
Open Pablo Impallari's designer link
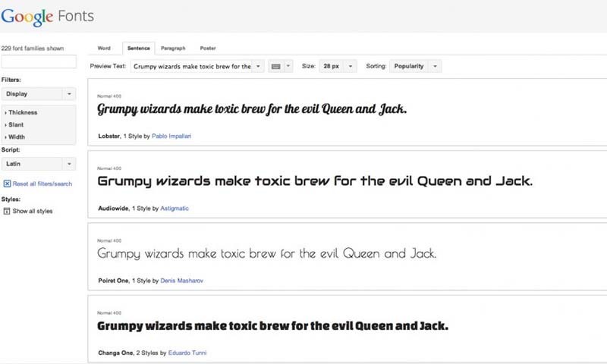(x=171, y=136)
